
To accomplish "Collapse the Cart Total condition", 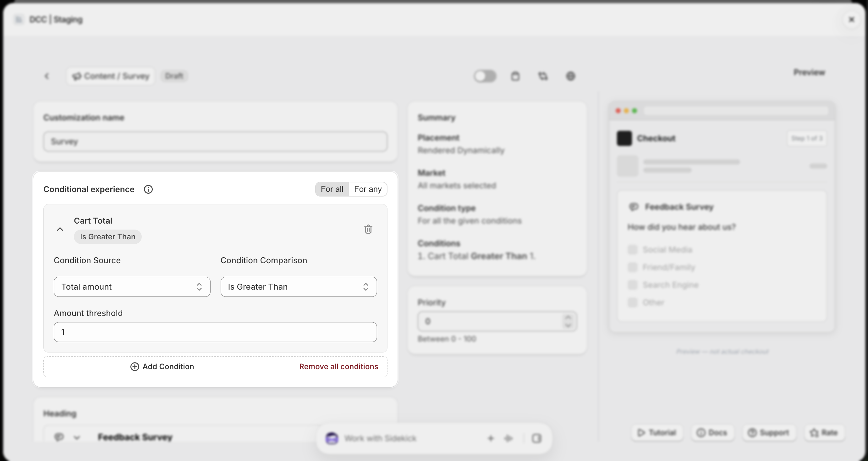I will (60, 229).
